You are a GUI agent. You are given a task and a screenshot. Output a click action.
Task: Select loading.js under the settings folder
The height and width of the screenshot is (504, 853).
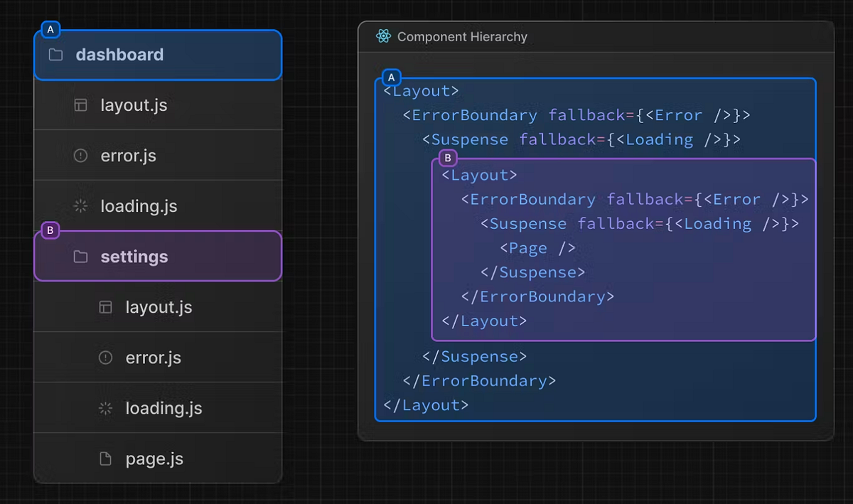pyautogui.click(x=163, y=408)
